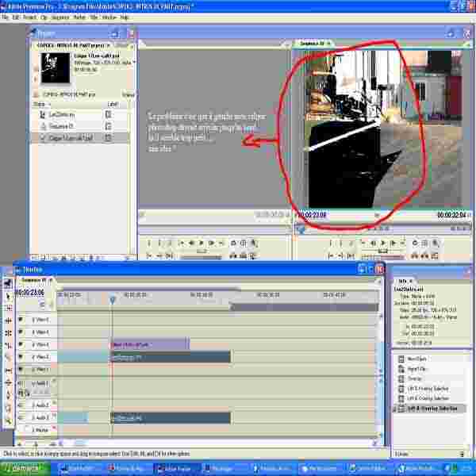Play the sequence in the Program monitor

coord(383,243)
